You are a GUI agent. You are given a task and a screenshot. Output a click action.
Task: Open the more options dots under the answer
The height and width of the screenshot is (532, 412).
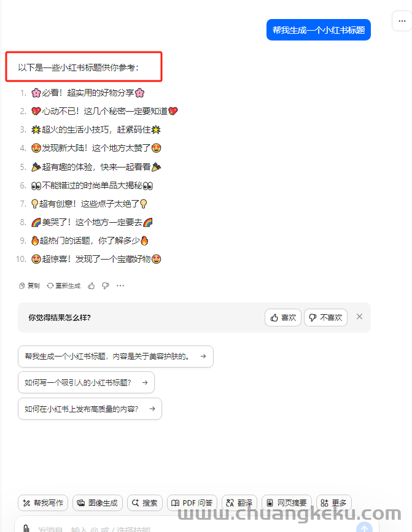point(120,286)
